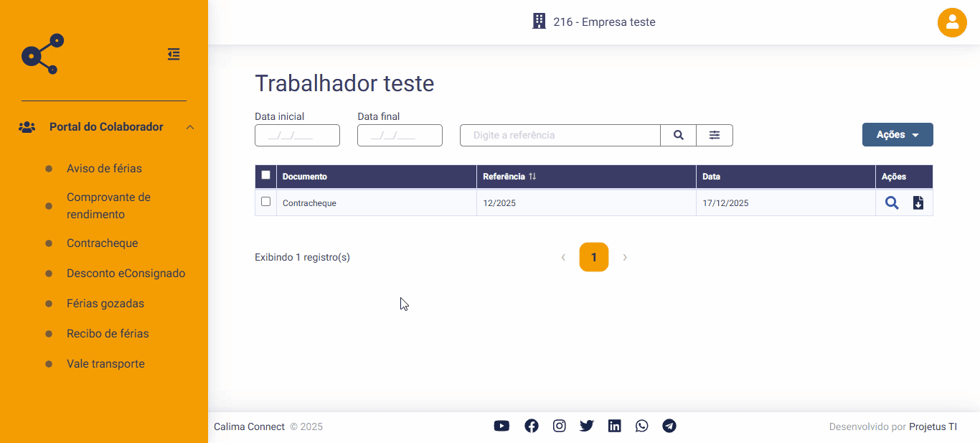Click the Data final date field

click(400, 135)
